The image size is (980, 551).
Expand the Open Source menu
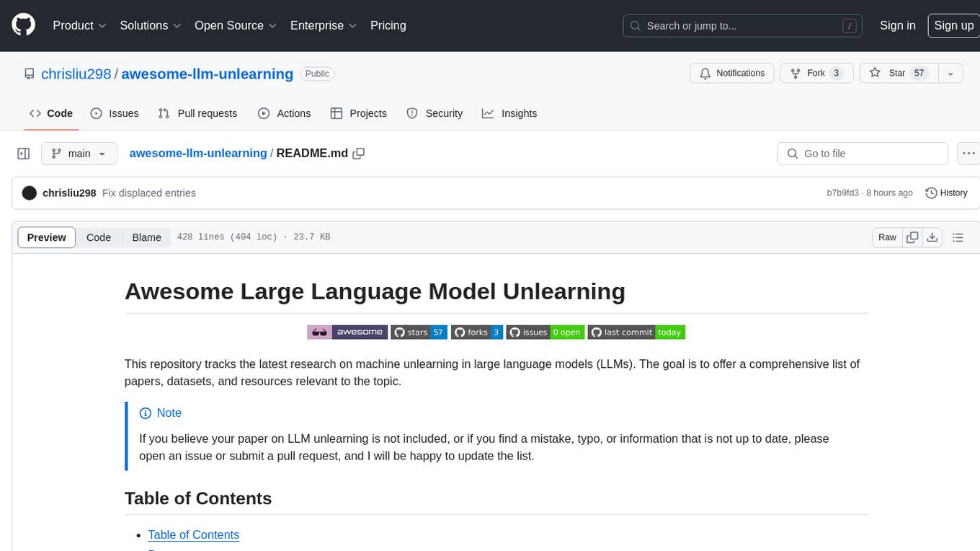[x=236, y=25]
